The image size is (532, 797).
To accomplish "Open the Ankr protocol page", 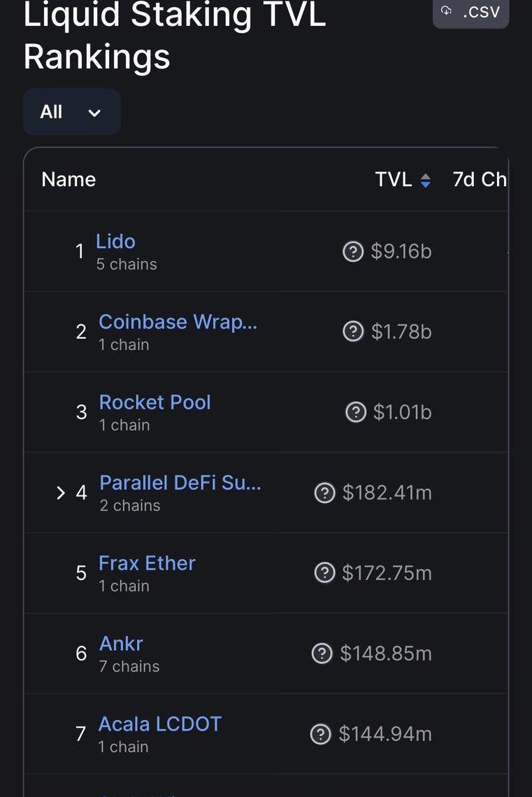I will (x=121, y=644).
